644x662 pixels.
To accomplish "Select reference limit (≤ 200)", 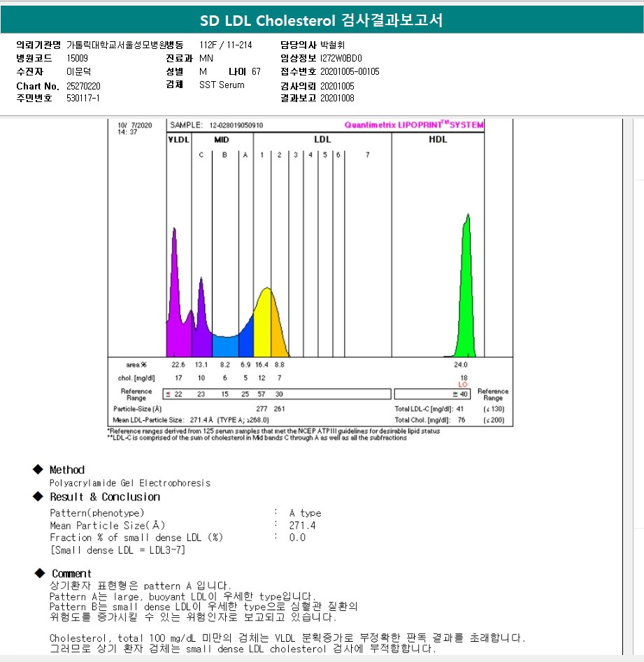I will (494, 420).
